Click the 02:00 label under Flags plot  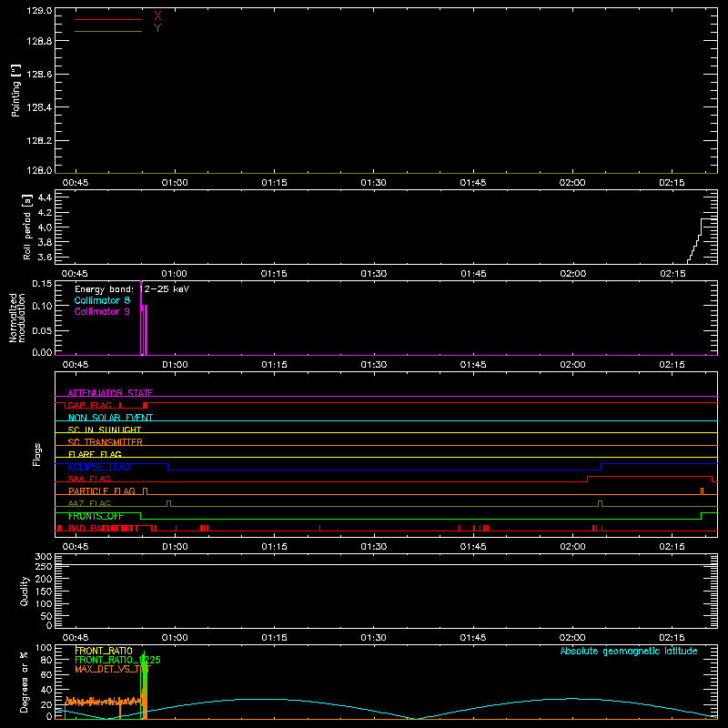(572, 547)
